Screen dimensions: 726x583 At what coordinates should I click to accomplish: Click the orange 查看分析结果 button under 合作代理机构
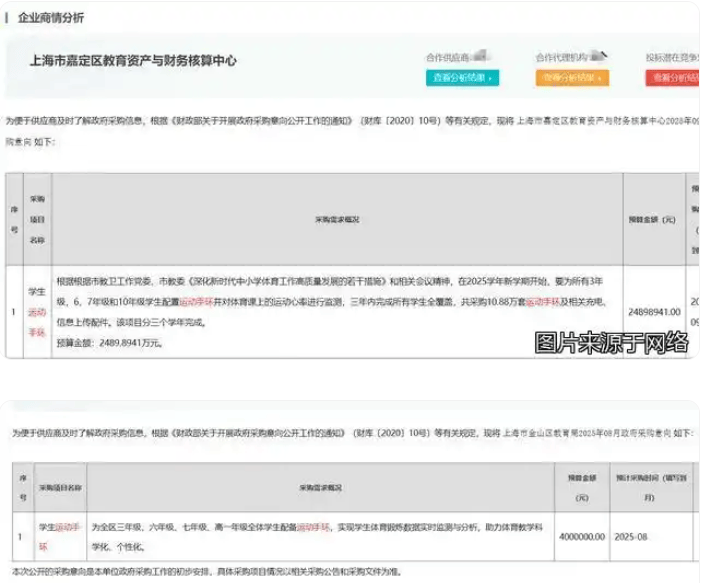point(572,78)
